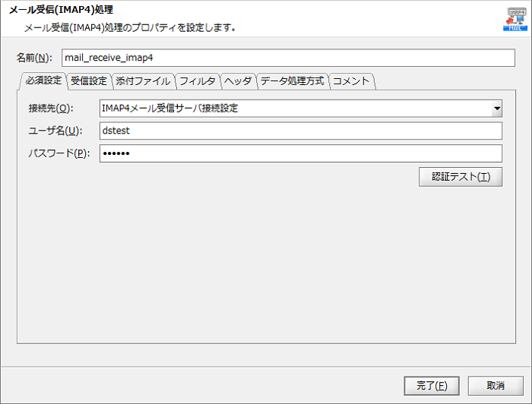Click the 名前 name input field

click(x=288, y=58)
